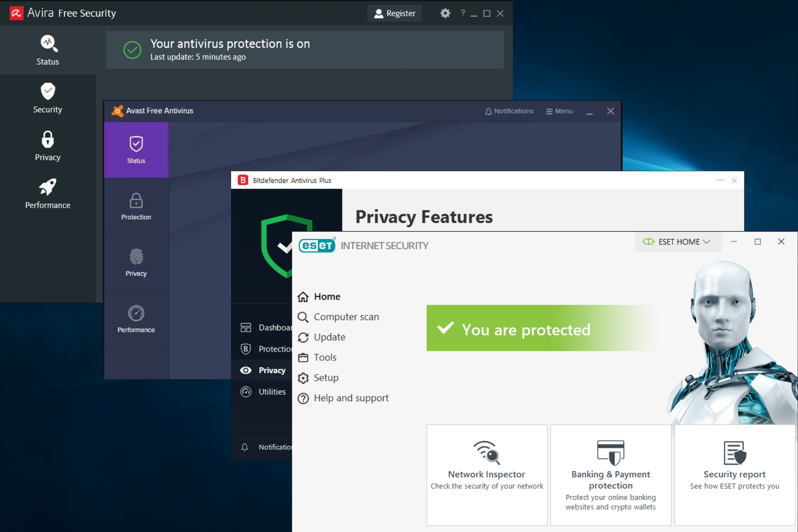Open Setup in ESET sidebar
The width and height of the screenshot is (798, 532).
(318, 378)
